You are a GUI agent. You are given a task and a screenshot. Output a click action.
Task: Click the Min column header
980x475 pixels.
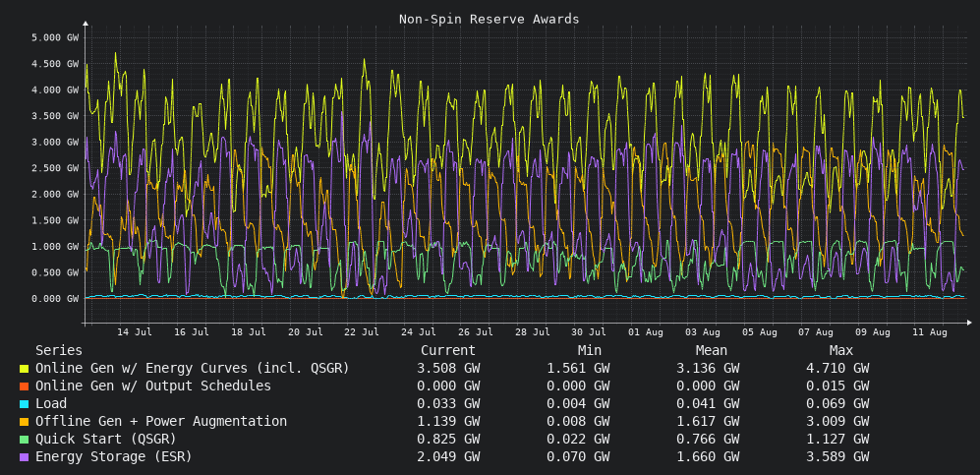pyautogui.click(x=590, y=351)
